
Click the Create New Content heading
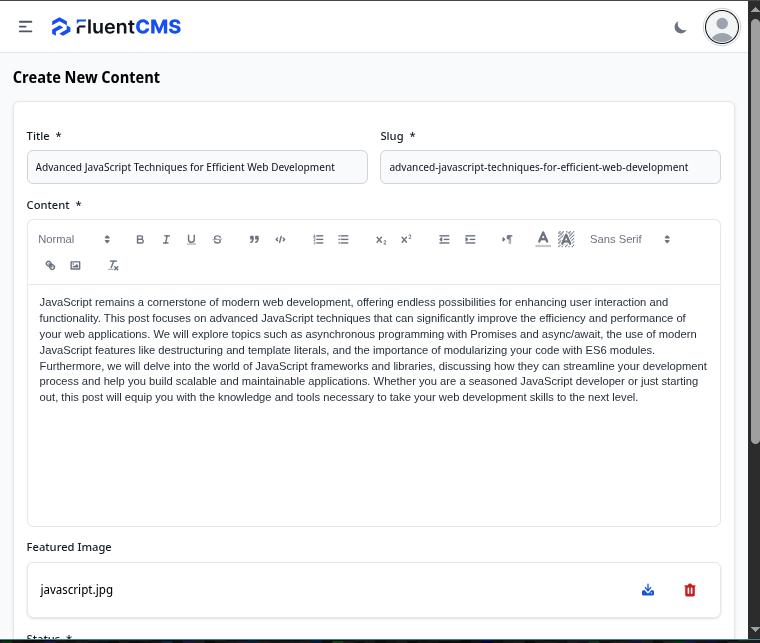click(x=86, y=78)
